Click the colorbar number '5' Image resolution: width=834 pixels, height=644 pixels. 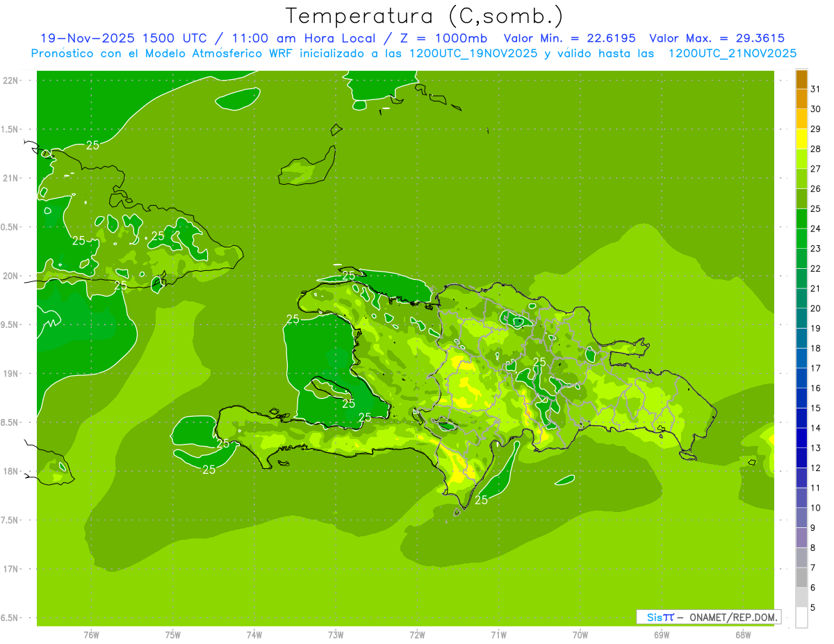(x=813, y=607)
